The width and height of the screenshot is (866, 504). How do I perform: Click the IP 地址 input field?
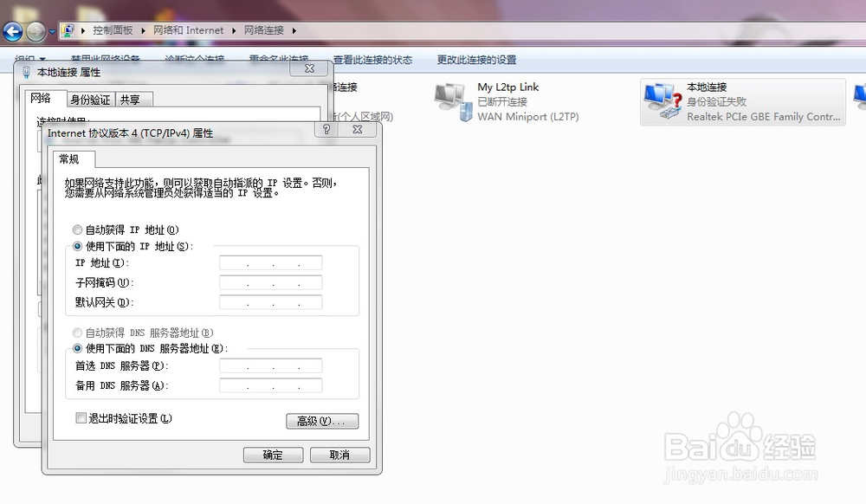pos(269,262)
